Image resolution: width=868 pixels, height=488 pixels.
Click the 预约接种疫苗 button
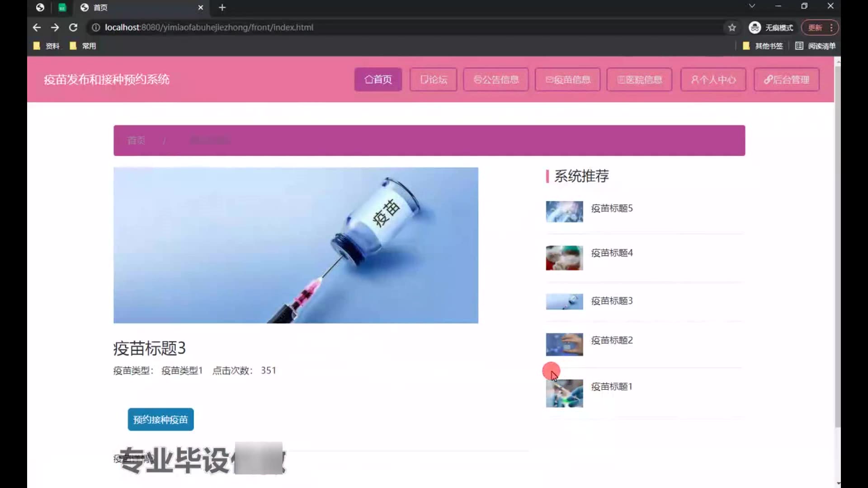tap(160, 419)
